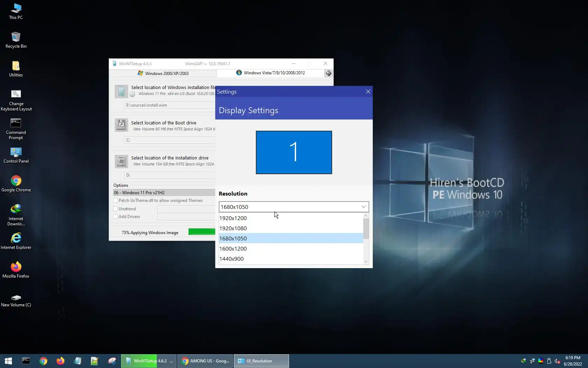Image resolution: width=588 pixels, height=368 pixels.
Task: Click Chrome pinned icon in taskbar
Action: click(x=43, y=361)
